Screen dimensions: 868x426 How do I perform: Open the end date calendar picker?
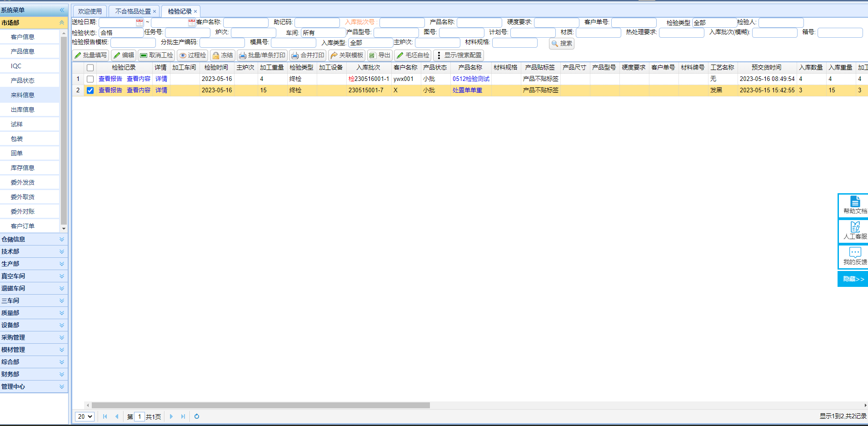pyautogui.click(x=192, y=22)
